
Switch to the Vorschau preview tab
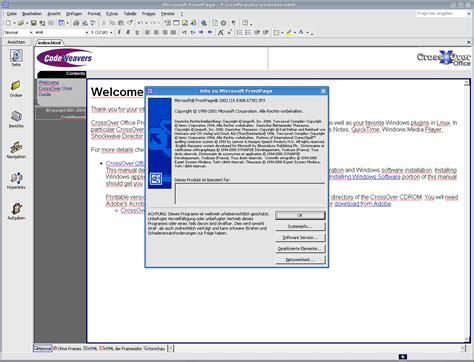pos(155,348)
